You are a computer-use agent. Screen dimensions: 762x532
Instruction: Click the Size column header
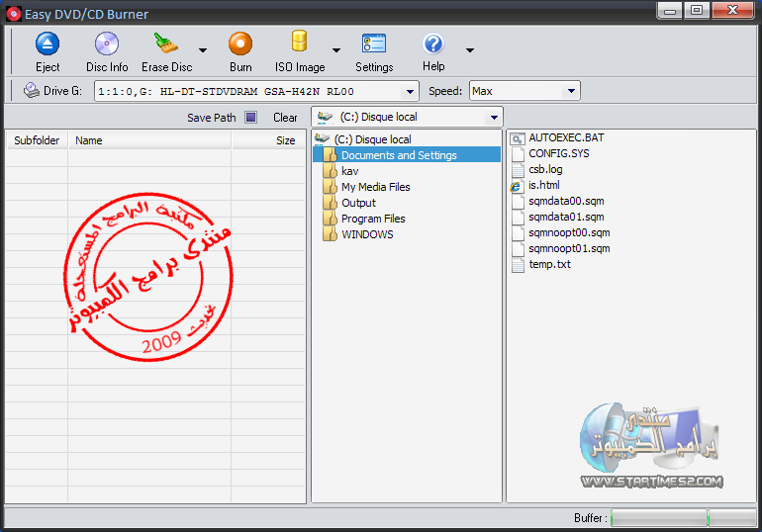tap(269, 140)
